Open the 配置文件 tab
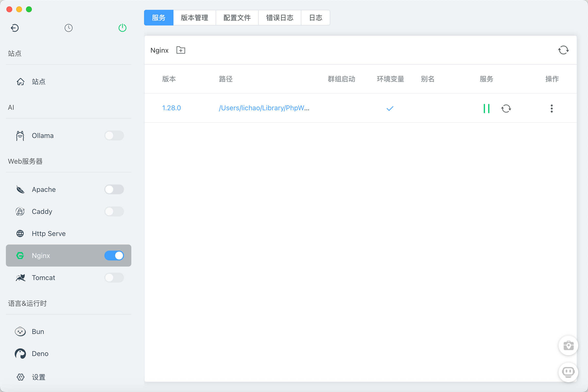Viewport: 588px width, 392px height. 237,18
